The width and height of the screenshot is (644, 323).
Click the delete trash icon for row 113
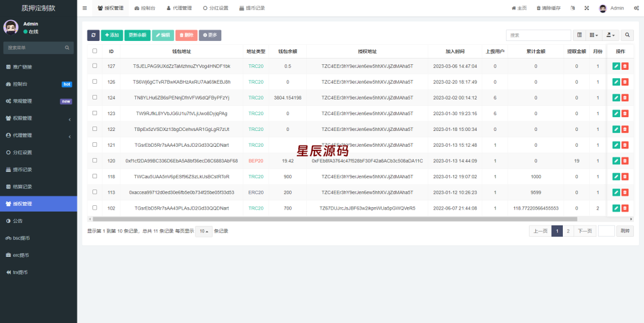(625, 192)
